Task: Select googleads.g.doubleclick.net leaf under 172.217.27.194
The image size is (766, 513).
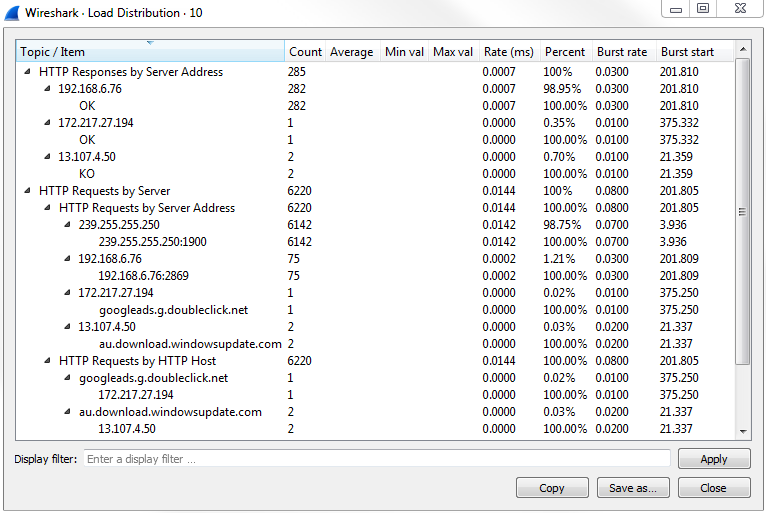Action: 375,310
